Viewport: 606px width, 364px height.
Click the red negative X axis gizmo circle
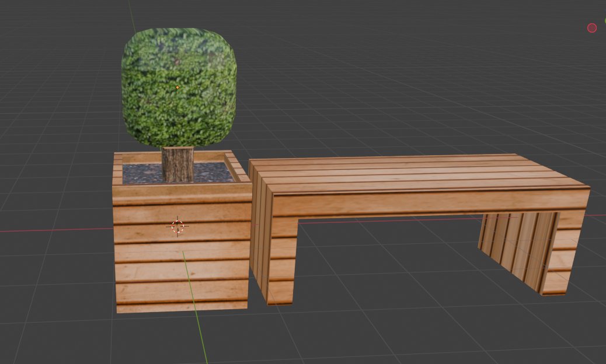pyautogui.click(x=592, y=28)
